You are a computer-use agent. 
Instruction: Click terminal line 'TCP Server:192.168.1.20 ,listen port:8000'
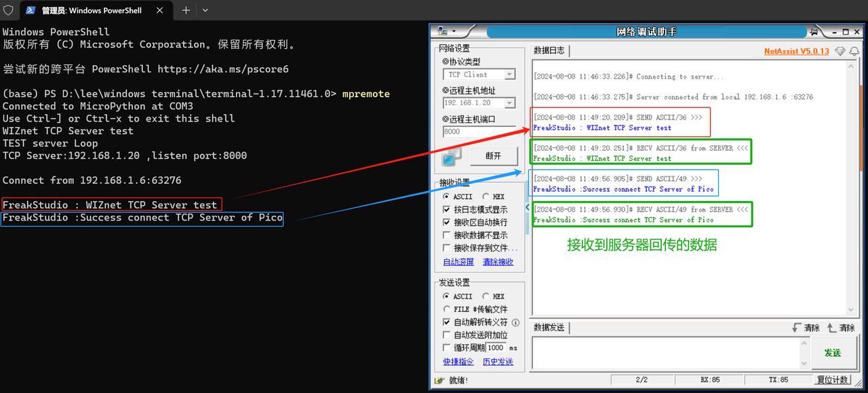pyautogui.click(x=125, y=155)
